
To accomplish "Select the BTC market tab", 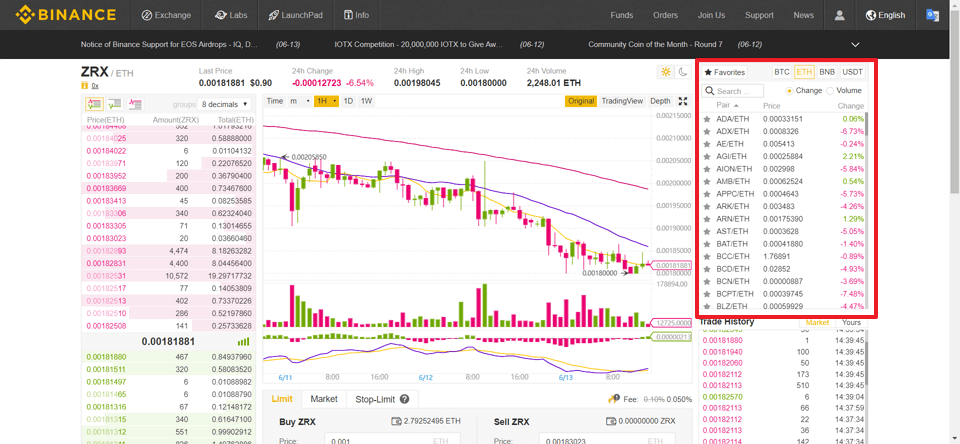I will coord(782,72).
